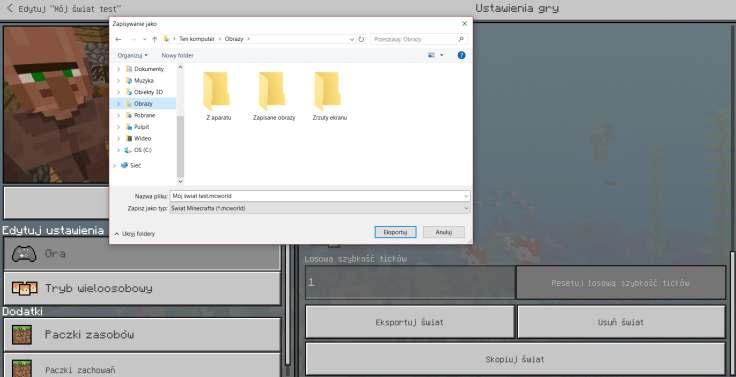The width and height of the screenshot is (736, 377).
Task: Select Wideo in the navigation tree
Action: tap(142, 138)
